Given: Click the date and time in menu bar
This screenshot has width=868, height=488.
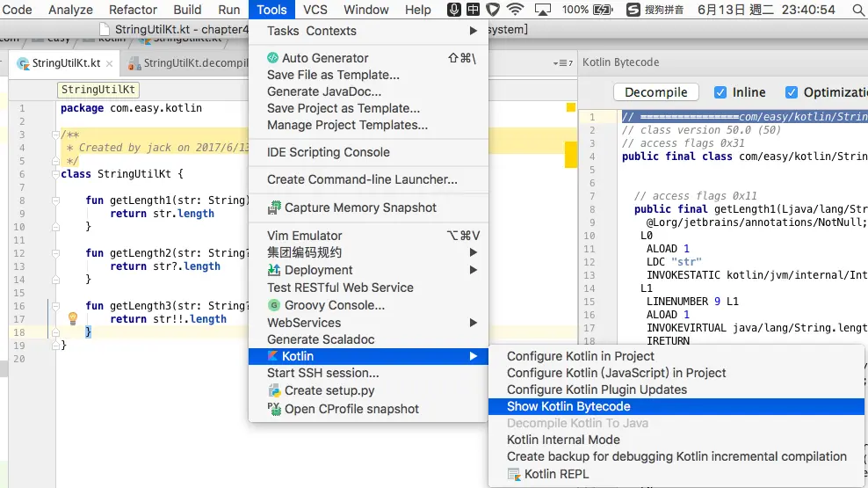Looking at the screenshot, I should click(x=766, y=10).
